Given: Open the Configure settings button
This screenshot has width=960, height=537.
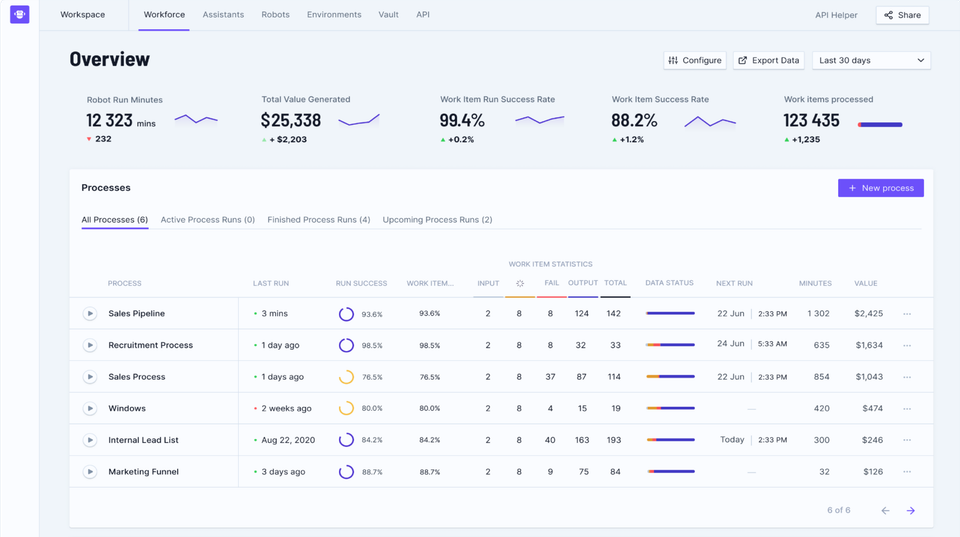Looking at the screenshot, I should pyautogui.click(x=694, y=60).
